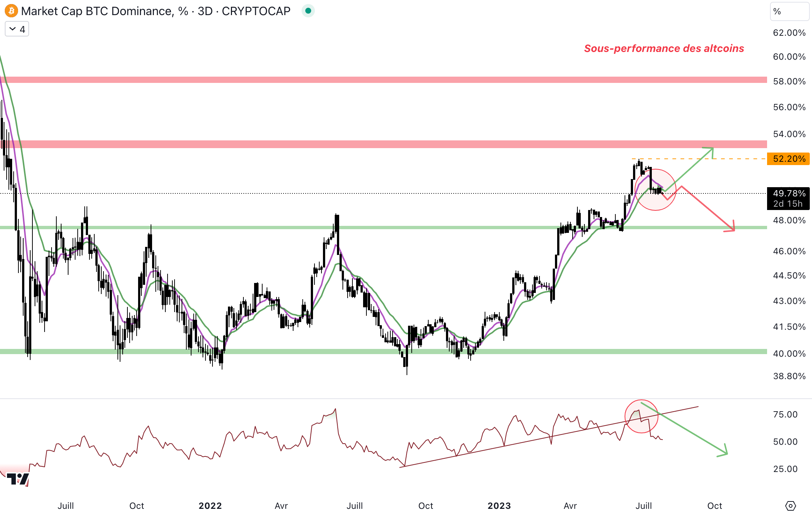Select the red downward arrow drawing
This screenshot has width=812, height=514.
pos(707,208)
